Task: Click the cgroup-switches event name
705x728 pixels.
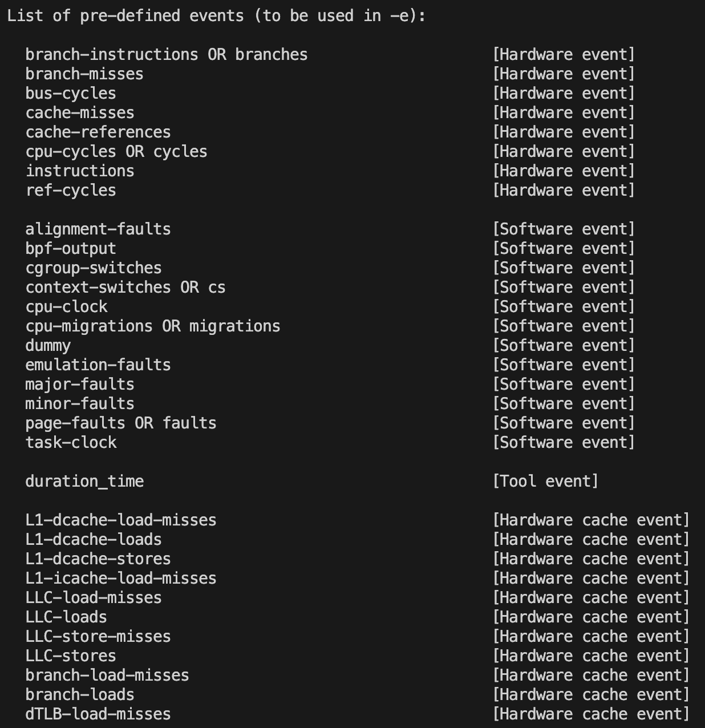Action: coord(93,268)
